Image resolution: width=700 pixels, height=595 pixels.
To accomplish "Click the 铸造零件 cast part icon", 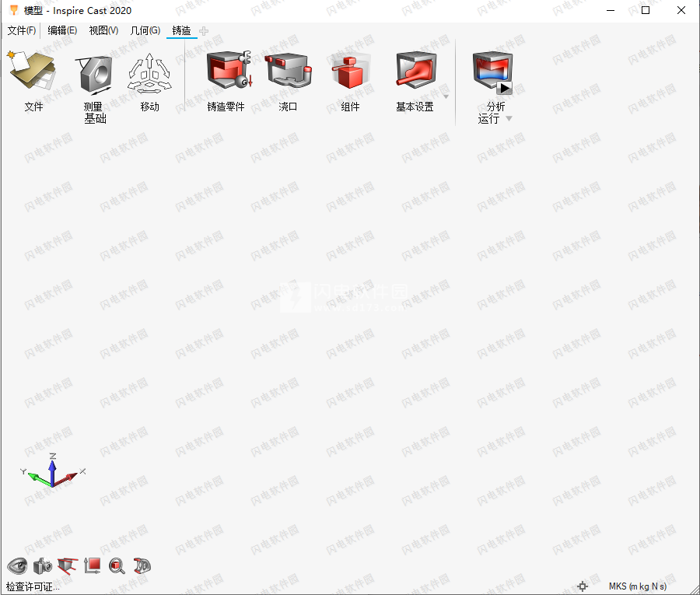I will tap(229, 71).
